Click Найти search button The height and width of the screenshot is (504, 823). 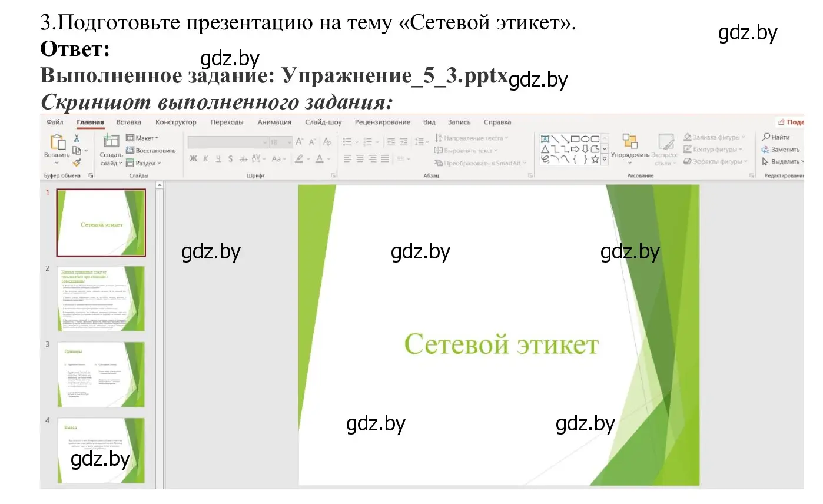775,137
